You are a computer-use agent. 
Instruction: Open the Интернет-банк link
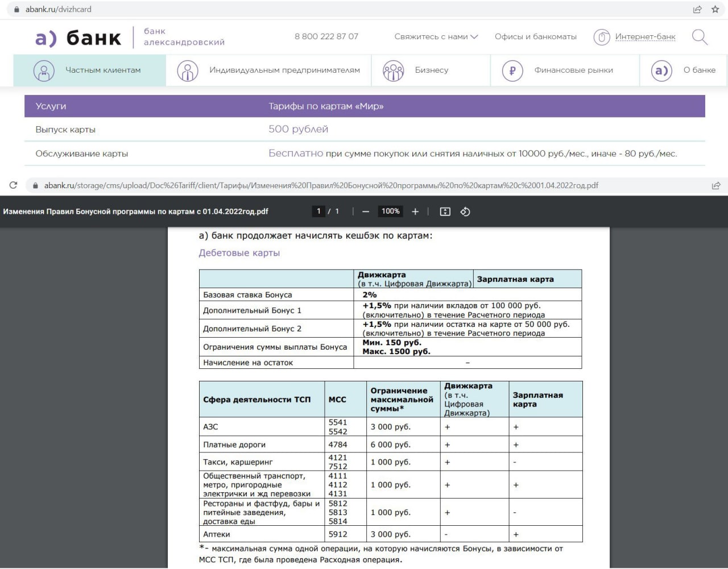point(645,37)
